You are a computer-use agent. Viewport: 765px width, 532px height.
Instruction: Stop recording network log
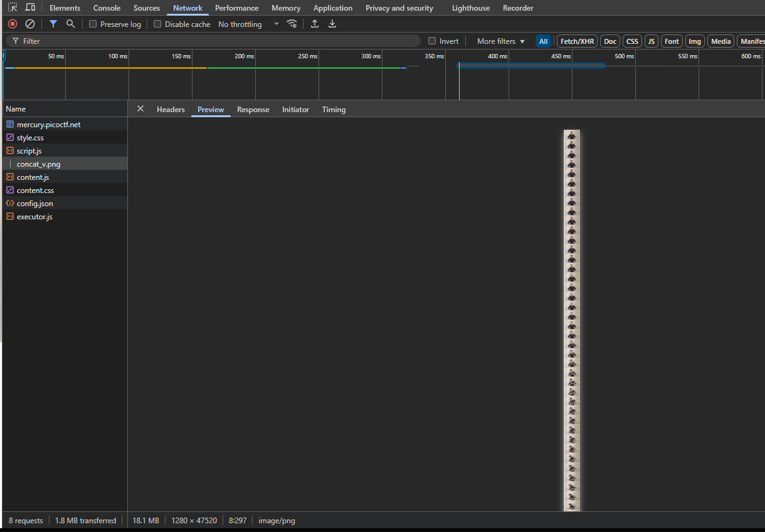[13, 24]
